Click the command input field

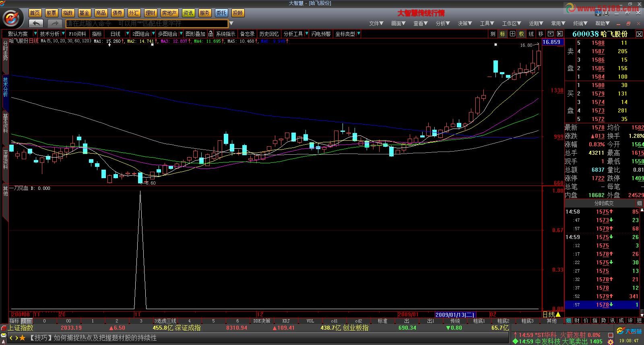tap(147, 23)
